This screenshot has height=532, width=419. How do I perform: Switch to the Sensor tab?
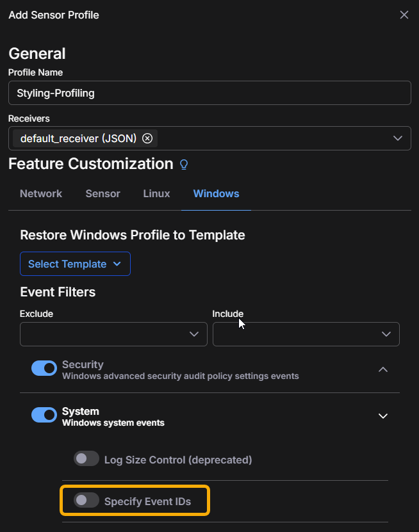pyautogui.click(x=103, y=193)
